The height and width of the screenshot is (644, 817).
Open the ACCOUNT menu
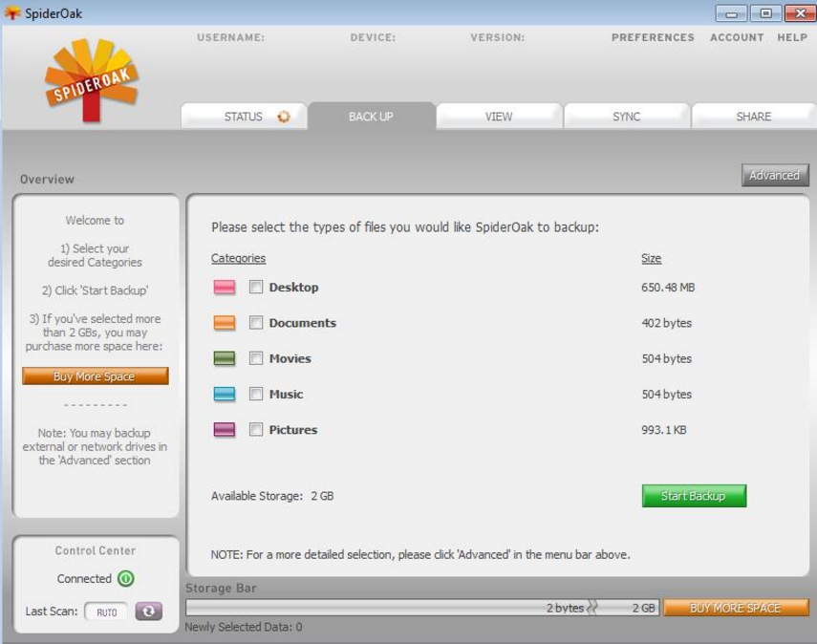(737, 37)
